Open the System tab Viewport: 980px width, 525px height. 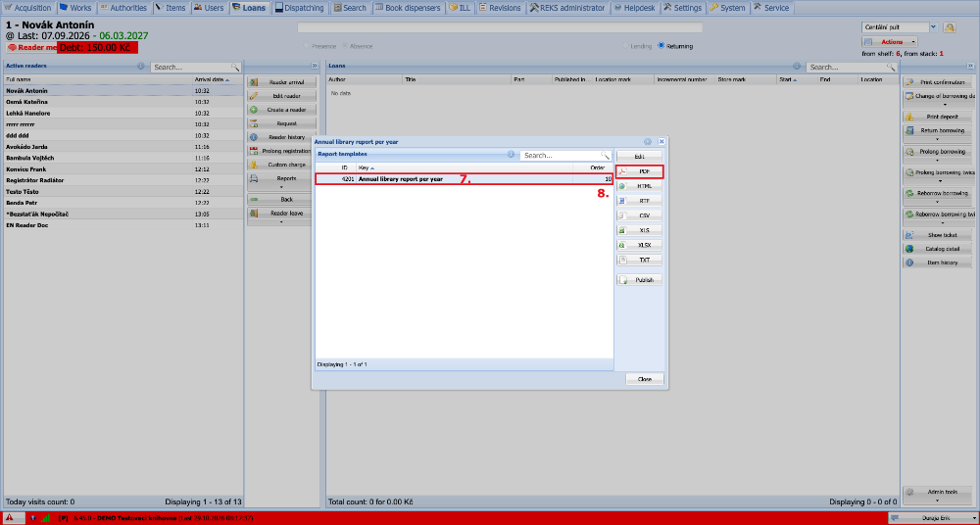[x=728, y=8]
